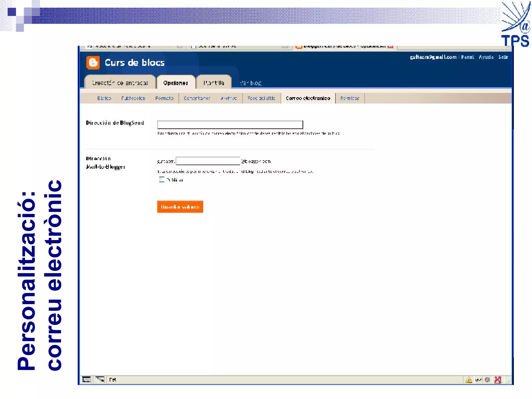Click the first status bar window icon
The width and height of the screenshot is (532, 399).
[87, 380]
